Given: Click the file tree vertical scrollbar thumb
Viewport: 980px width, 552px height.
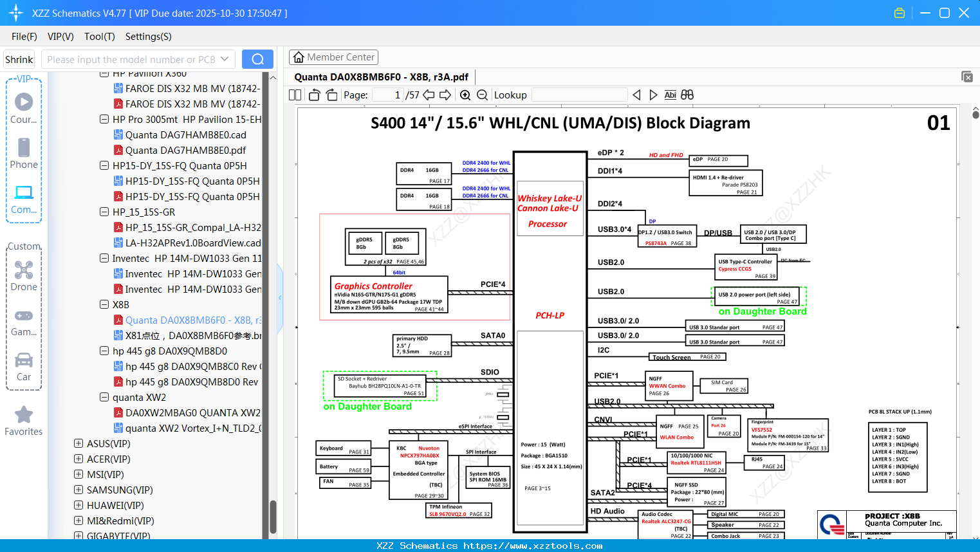Looking at the screenshot, I should (273, 517).
